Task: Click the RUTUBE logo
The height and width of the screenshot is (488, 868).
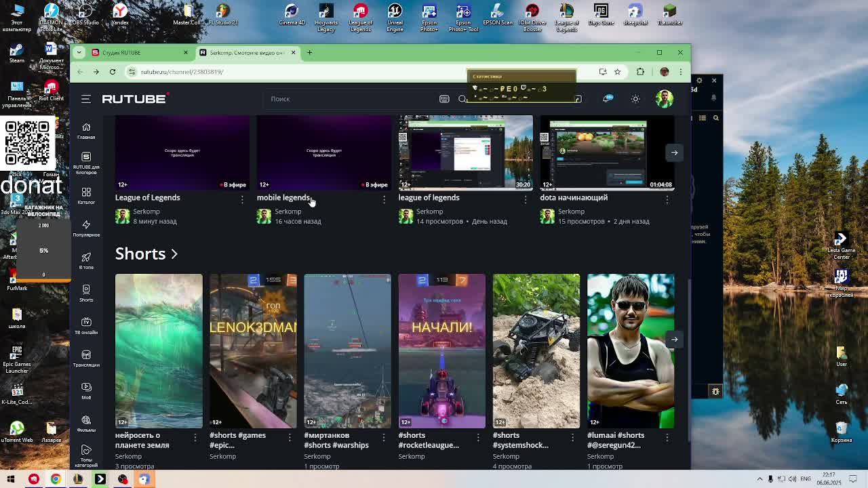Action: 135,99
